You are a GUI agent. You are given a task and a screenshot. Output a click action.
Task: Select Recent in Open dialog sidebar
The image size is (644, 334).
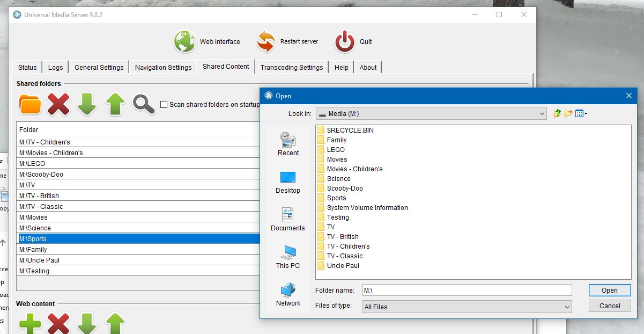coord(288,144)
